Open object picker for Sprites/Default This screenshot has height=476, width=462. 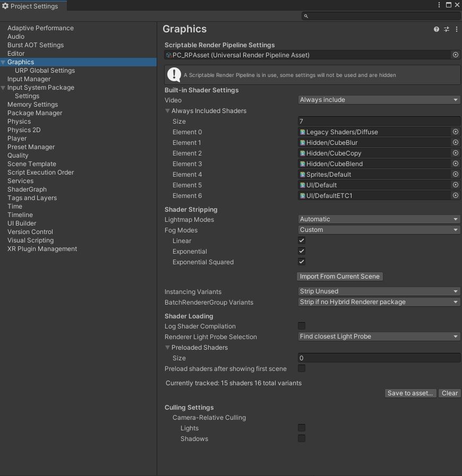pyautogui.click(x=455, y=174)
